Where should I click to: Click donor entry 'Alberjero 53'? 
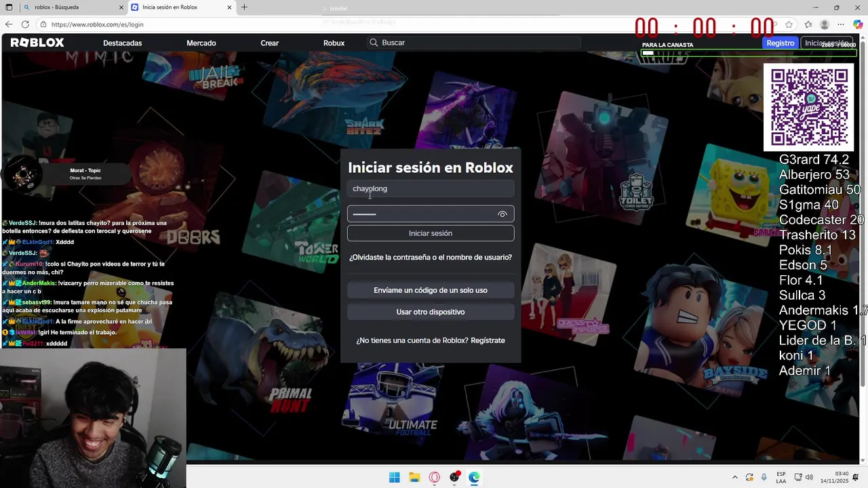814,175
